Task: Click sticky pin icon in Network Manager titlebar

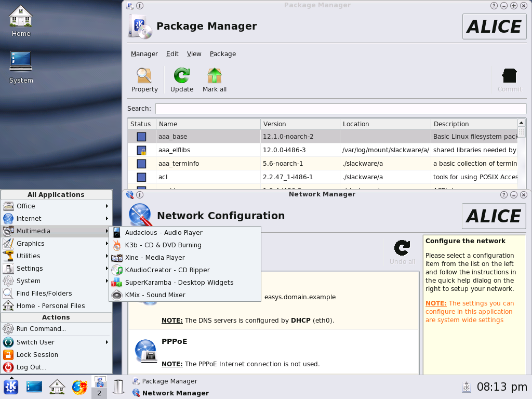Action: pos(140,195)
